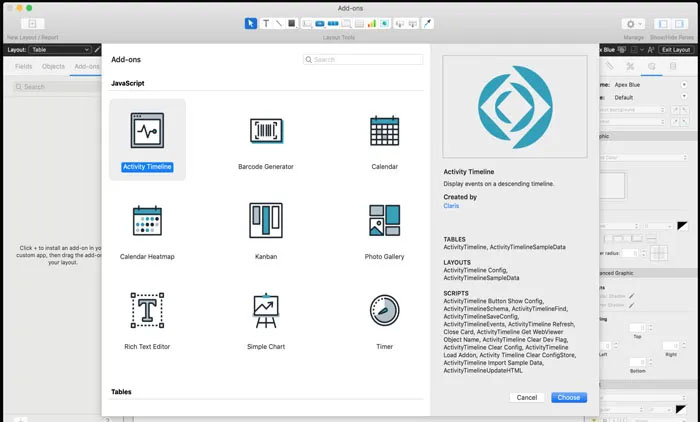Click the New Layout / Report icon

click(x=32, y=24)
